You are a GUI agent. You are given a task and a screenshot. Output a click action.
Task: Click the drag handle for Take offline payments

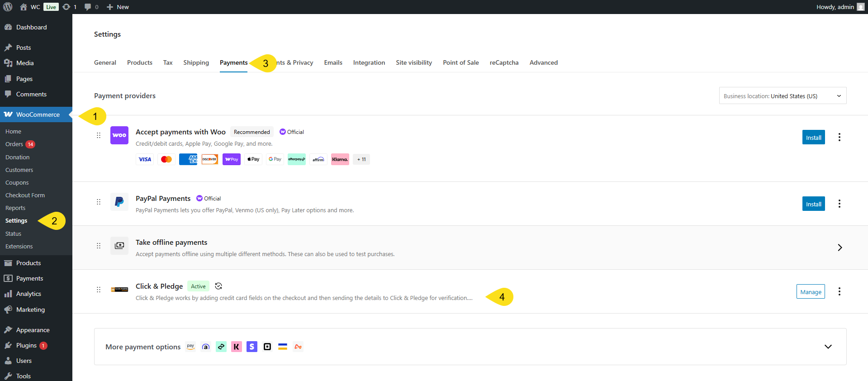click(x=99, y=246)
